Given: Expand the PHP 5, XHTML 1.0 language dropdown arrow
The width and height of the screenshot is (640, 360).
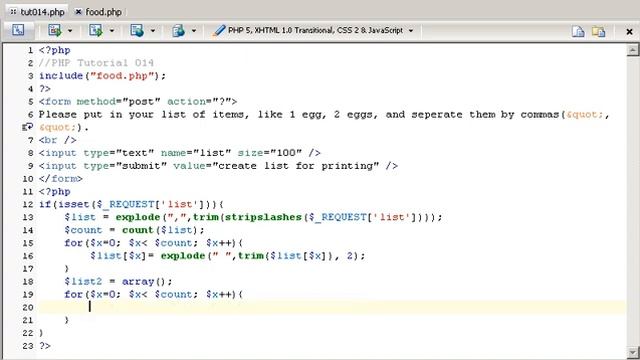Looking at the screenshot, I should point(411,31).
